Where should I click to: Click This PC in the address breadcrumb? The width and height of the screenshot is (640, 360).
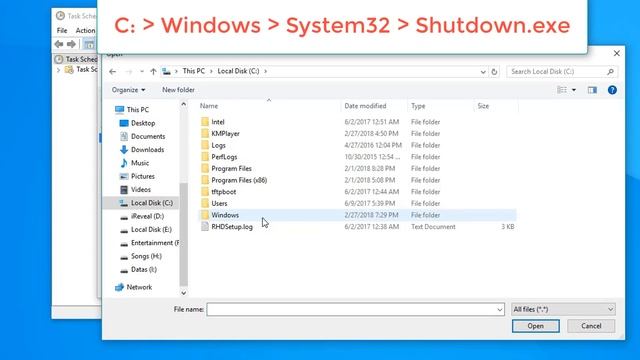tap(193, 71)
